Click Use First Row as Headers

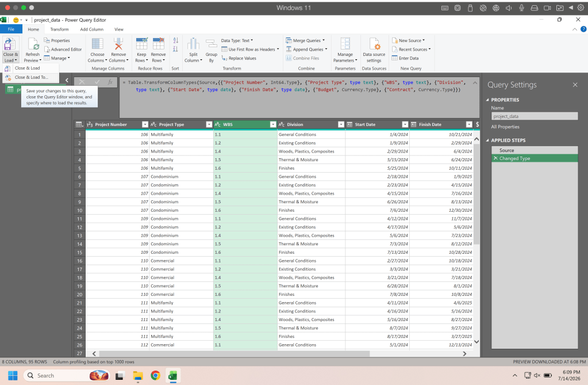click(250, 49)
